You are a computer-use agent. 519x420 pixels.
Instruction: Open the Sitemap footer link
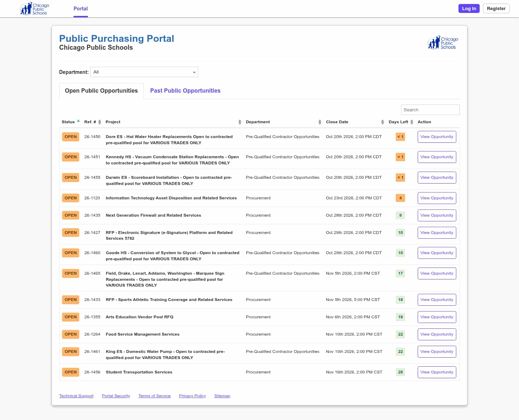[222, 396]
